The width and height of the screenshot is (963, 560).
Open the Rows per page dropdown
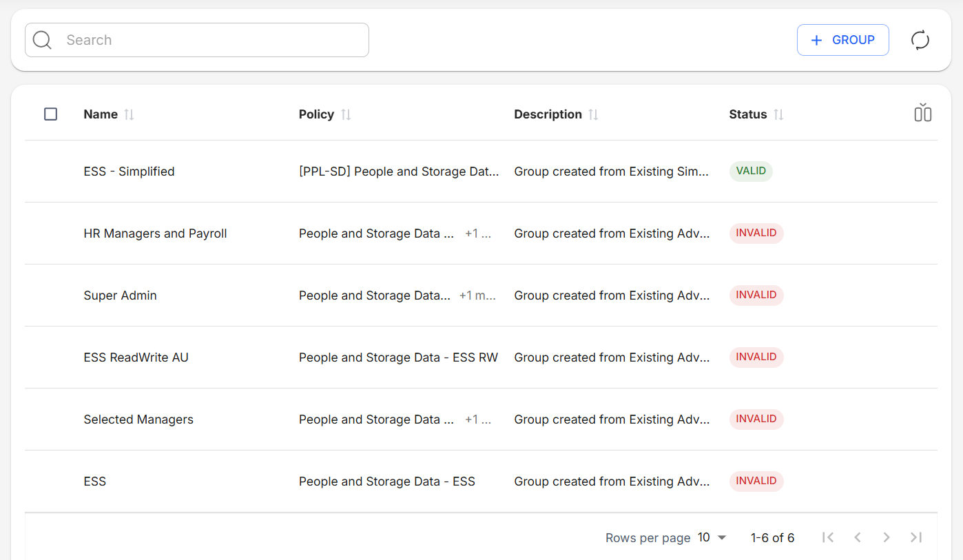click(x=712, y=537)
